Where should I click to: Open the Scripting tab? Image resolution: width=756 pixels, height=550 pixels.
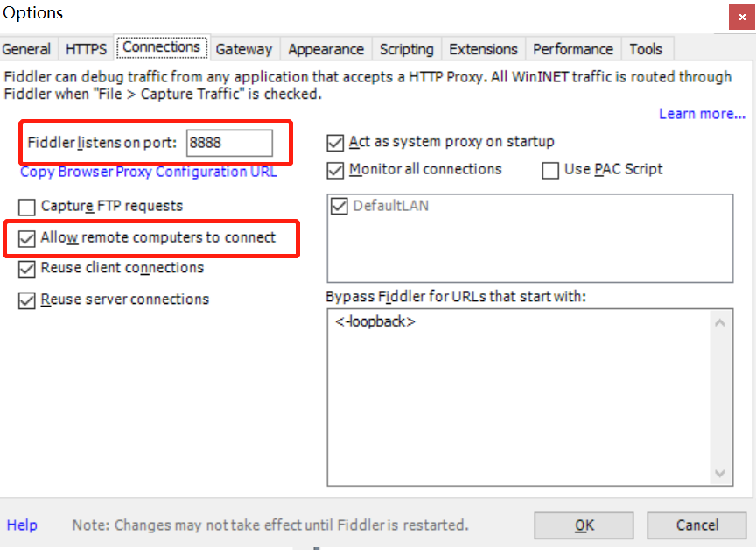point(406,49)
